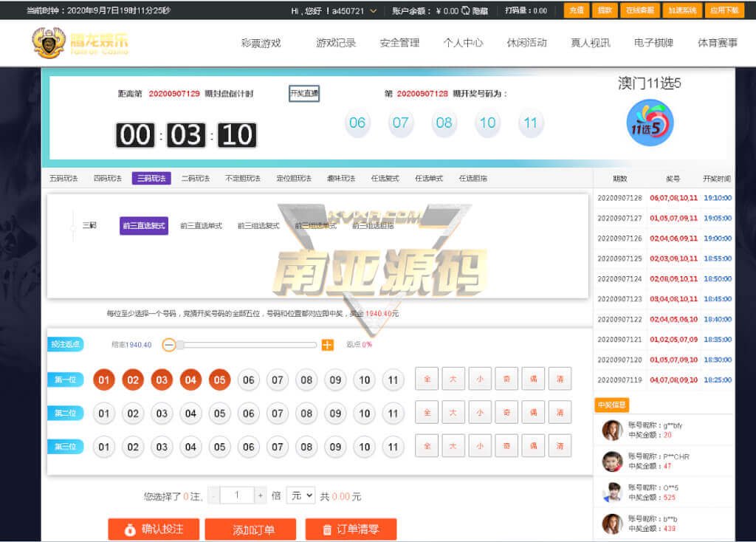
Task: Click the 雷龙娱乐 casino logo
Action: tap(80, 43)
